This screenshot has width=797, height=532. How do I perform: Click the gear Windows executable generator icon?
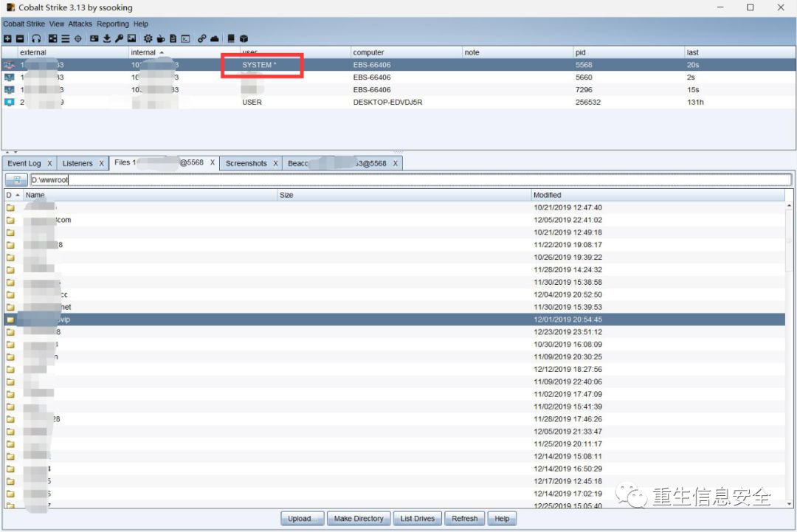(148, 38)
